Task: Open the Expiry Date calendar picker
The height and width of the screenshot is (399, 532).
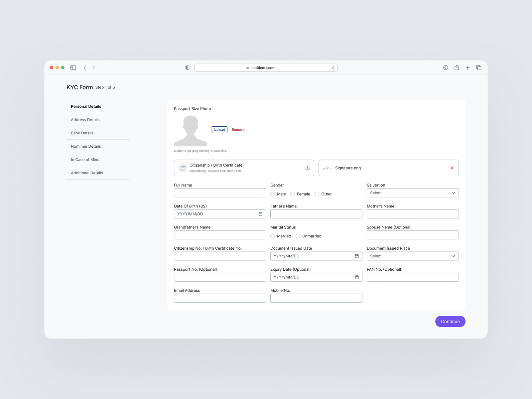Action: (357, 277)
